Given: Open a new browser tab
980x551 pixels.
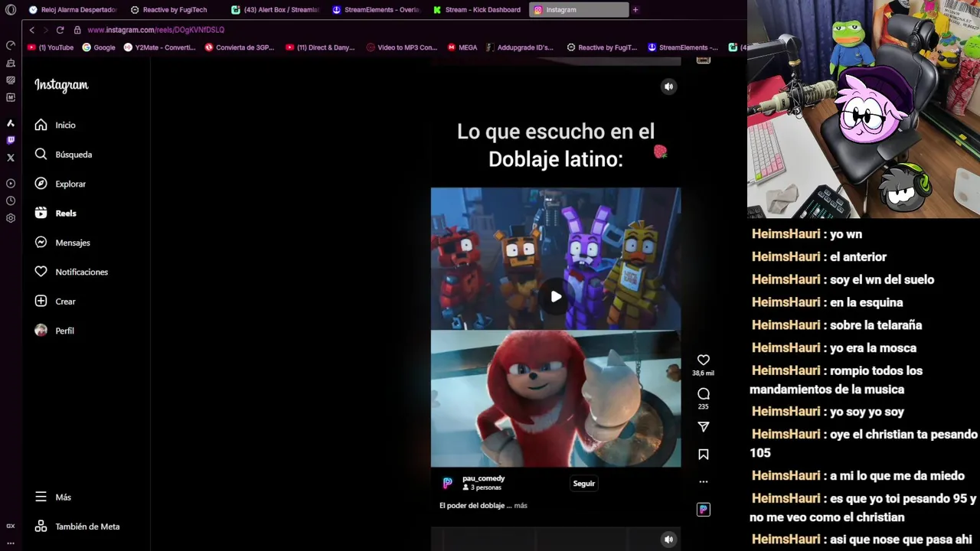Looking at the screenshot, I should click(635, 10).
